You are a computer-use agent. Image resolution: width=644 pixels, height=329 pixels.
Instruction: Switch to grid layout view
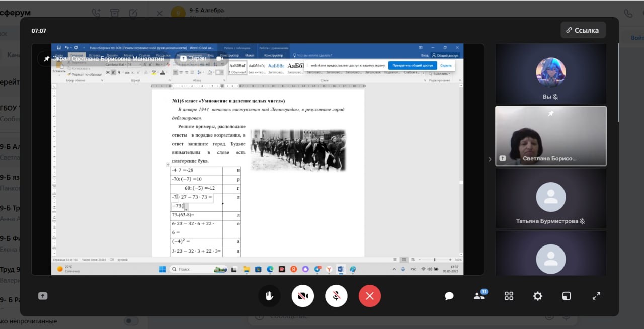click(509, 296)
